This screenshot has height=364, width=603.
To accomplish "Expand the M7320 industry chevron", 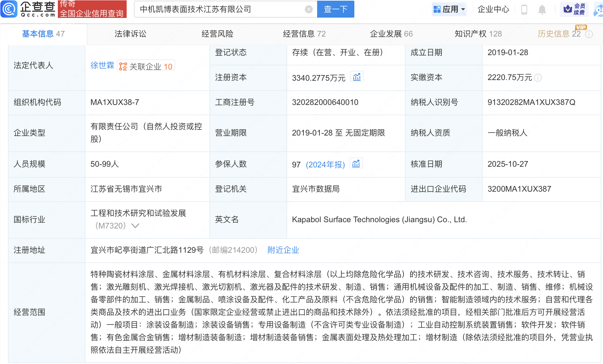I will tap(135, 226).
